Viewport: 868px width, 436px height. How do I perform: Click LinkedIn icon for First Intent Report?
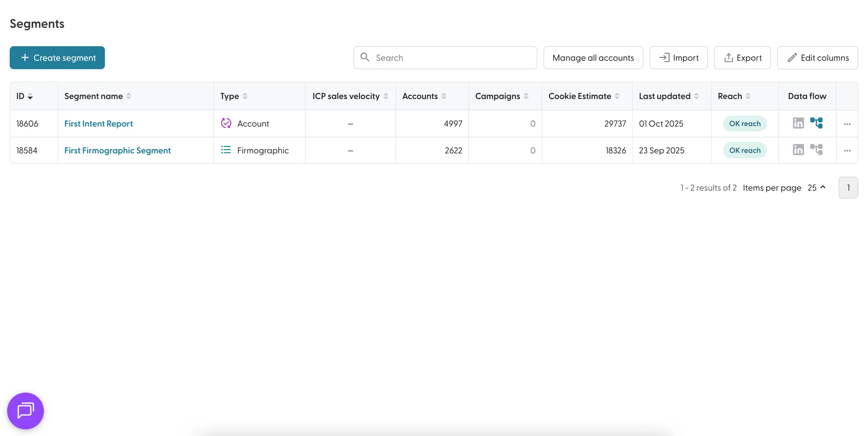point(798,123)
